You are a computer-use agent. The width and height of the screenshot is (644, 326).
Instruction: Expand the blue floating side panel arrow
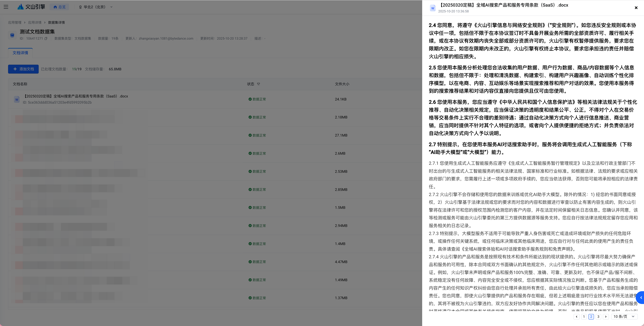(641, 297)
